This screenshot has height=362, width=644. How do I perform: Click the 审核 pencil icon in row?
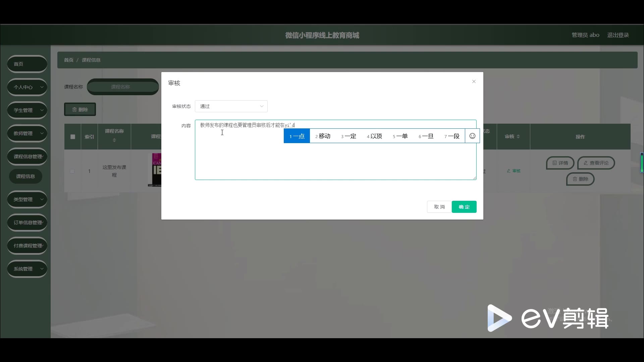pyautogui.click(x=509, y=171)
